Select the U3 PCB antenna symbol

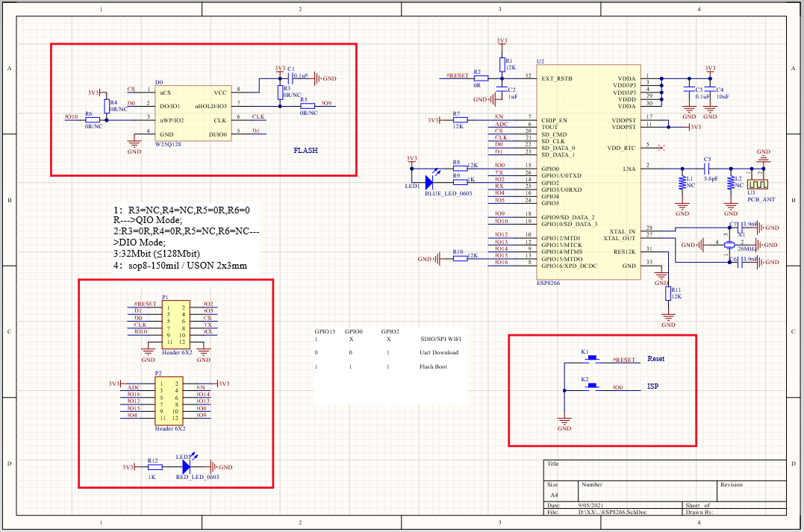coord(757,184)
